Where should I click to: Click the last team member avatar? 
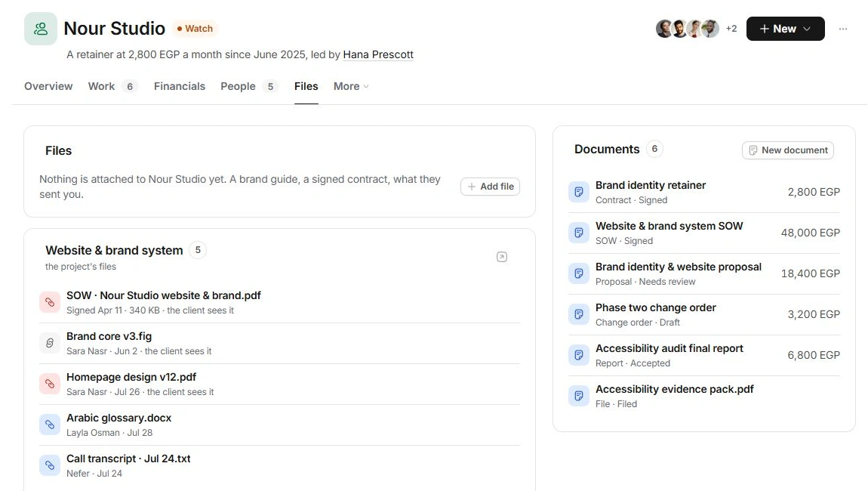(710, 28)
